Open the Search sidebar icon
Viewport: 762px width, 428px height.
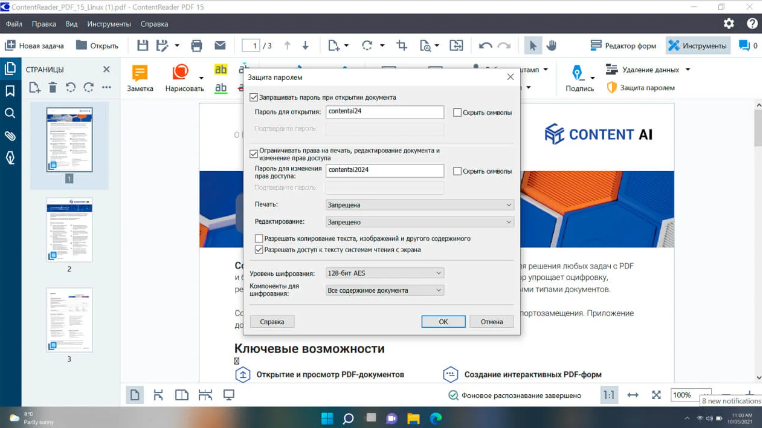10,113
